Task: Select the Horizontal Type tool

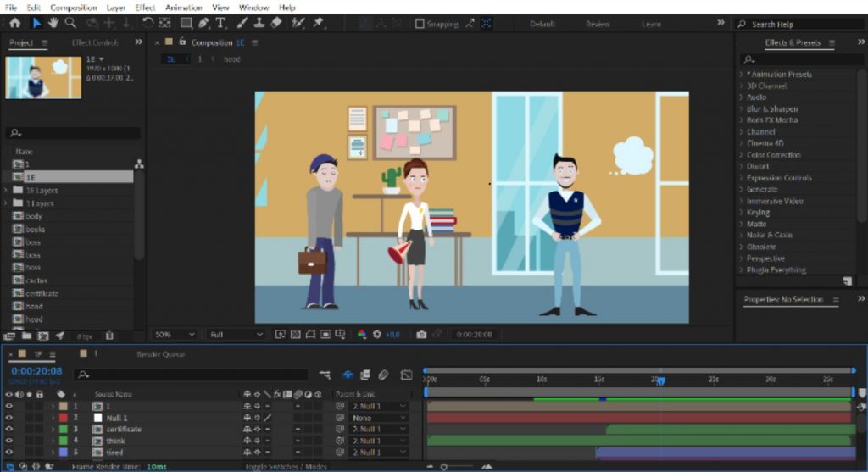Action: point(220,24)
